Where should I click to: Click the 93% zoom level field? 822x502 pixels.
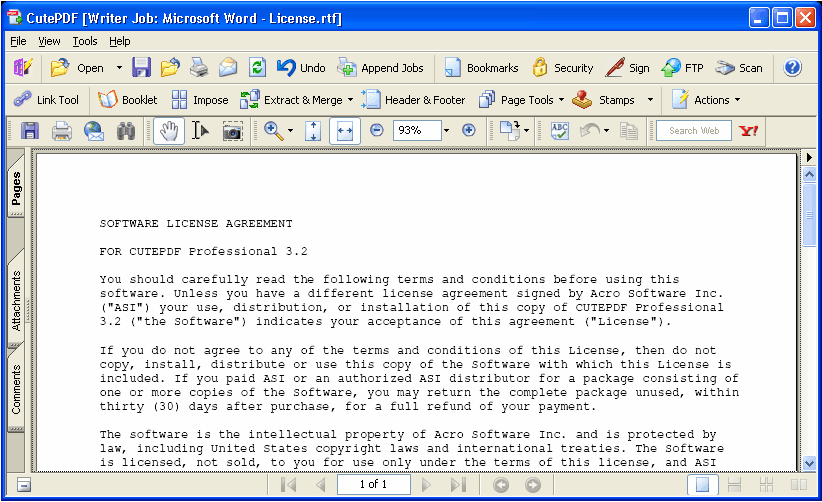[x=417, y=130]
